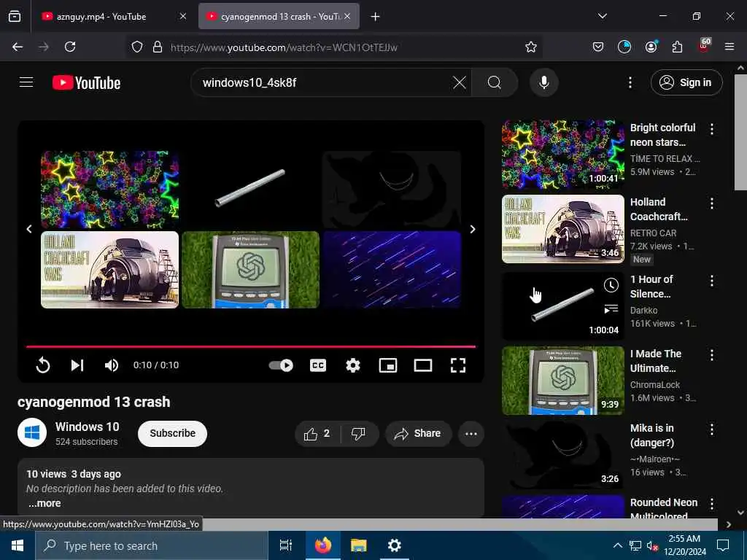
Task: Like the video with thumbs up
Action: (317, 433)
